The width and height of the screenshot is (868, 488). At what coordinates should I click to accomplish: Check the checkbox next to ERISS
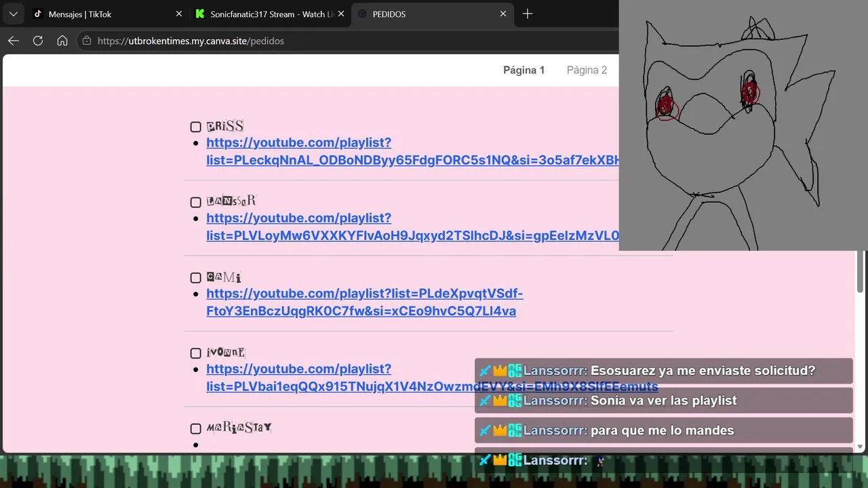click(195, 127)
